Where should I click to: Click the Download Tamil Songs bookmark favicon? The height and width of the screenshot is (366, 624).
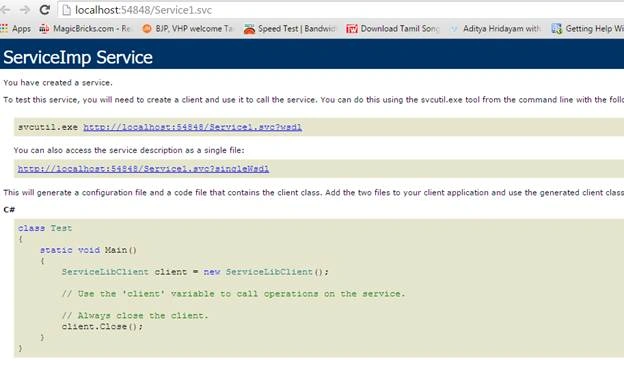(351, 29)
